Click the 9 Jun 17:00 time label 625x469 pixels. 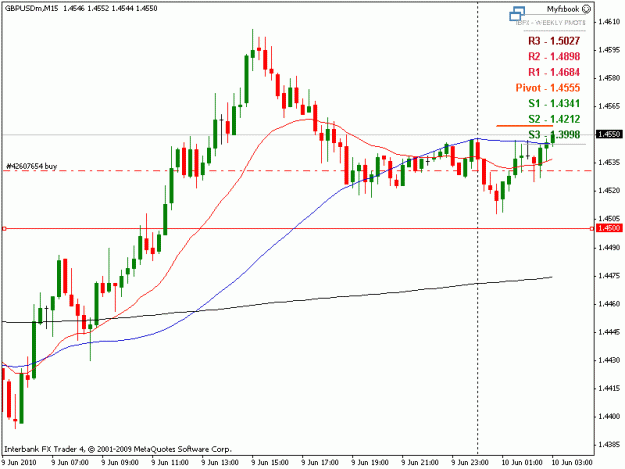point(320,463)
